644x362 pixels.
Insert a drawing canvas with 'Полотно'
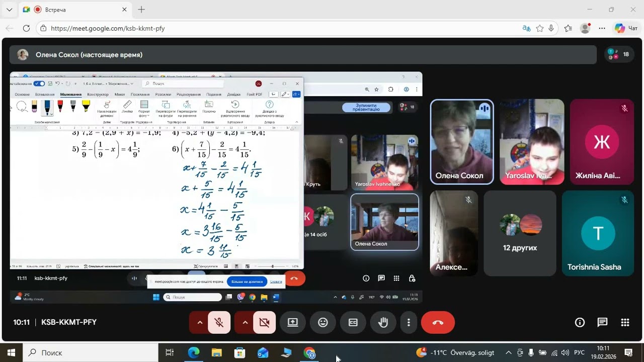point(209,107)
